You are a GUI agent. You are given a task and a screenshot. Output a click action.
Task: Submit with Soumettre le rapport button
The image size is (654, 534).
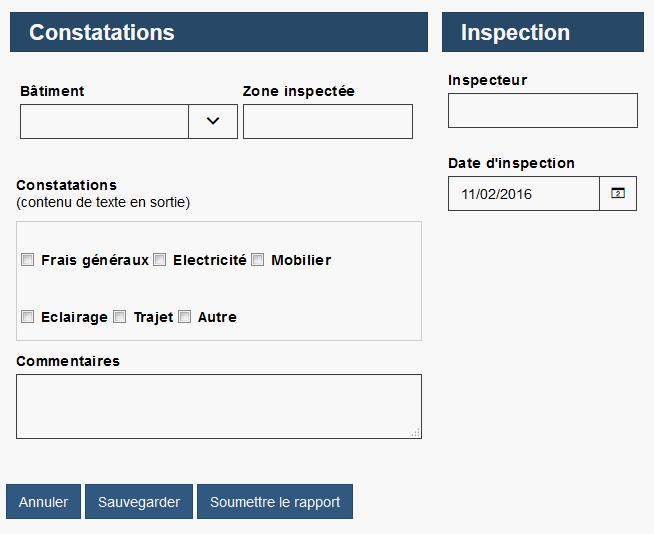click(x=275, y=502)
